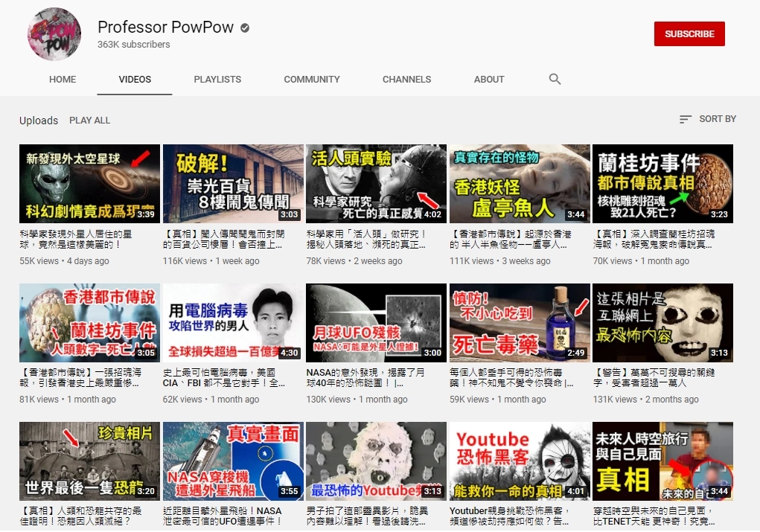
Task: Click the channel search magnifier icon
Action: coord(555,79)
